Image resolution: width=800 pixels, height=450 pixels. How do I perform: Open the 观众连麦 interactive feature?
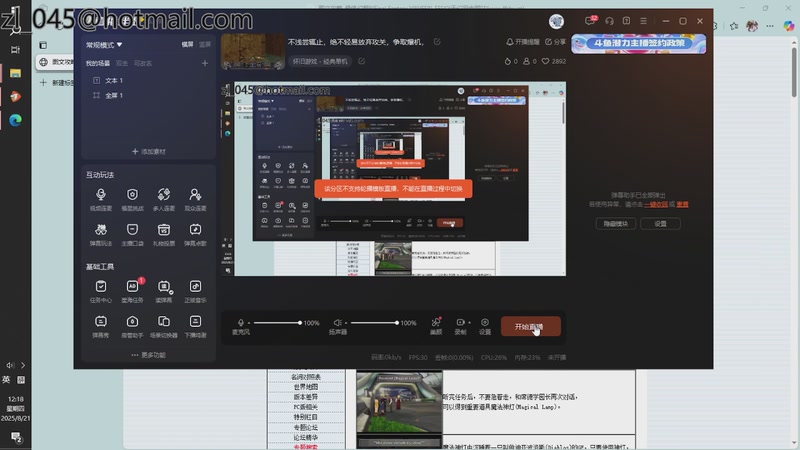click(x=195, y=199)
